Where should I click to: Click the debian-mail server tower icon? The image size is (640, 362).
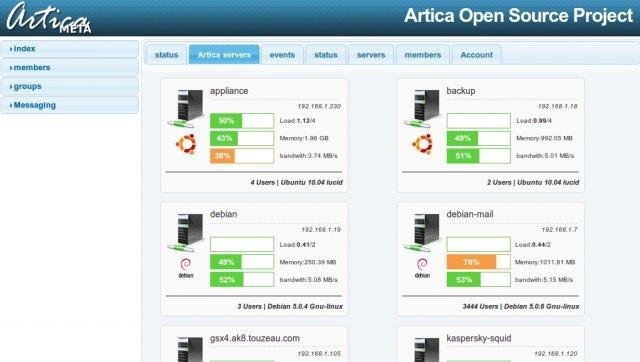click(422, 232)
